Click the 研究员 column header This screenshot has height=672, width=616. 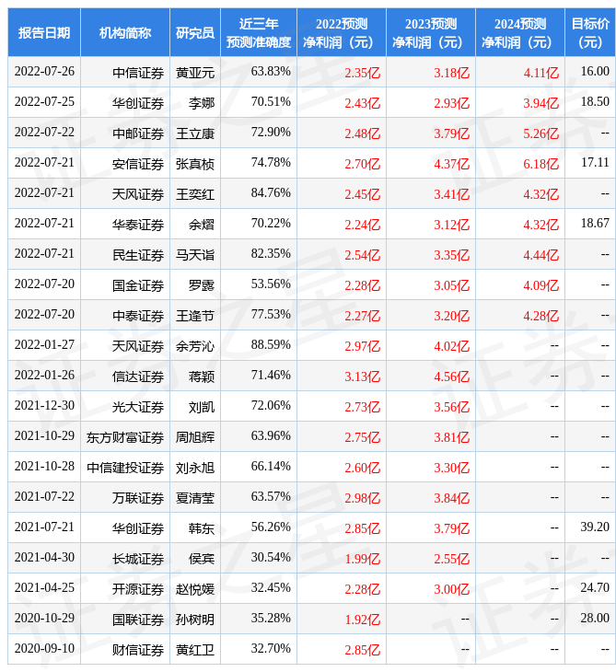[195, 32]
